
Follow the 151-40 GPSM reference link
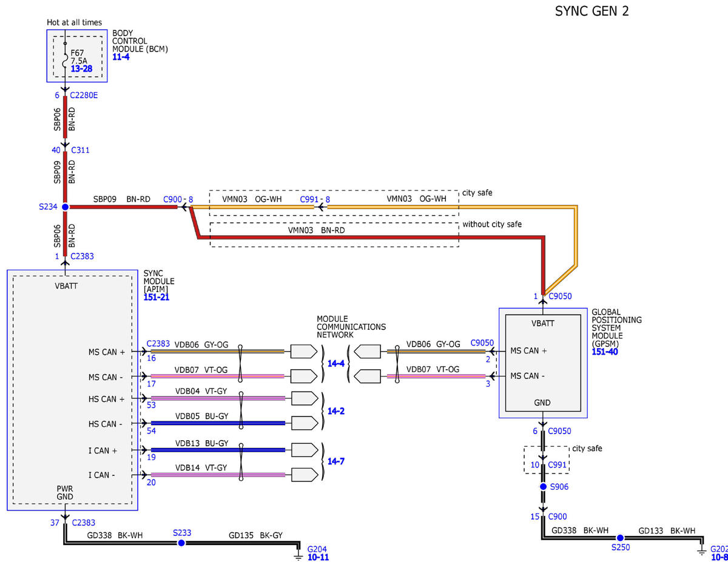point(605,352)
